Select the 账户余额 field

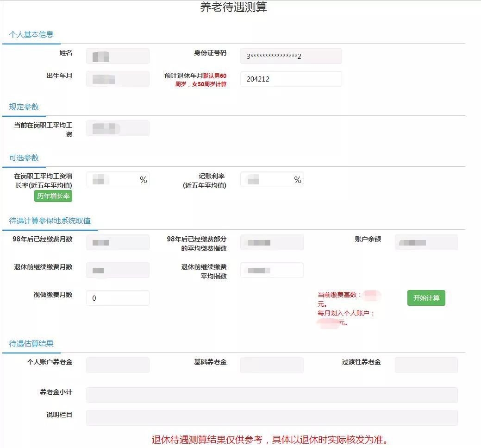tap(426, 242)
